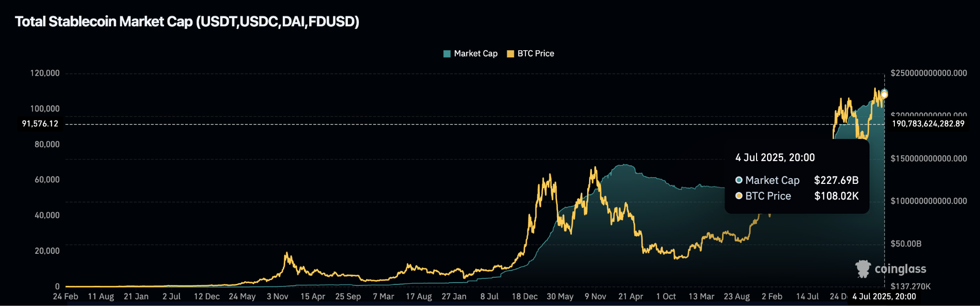Click the 120,000 left axis label
Viewport: 980px width, 306px height.
(45, 73)
